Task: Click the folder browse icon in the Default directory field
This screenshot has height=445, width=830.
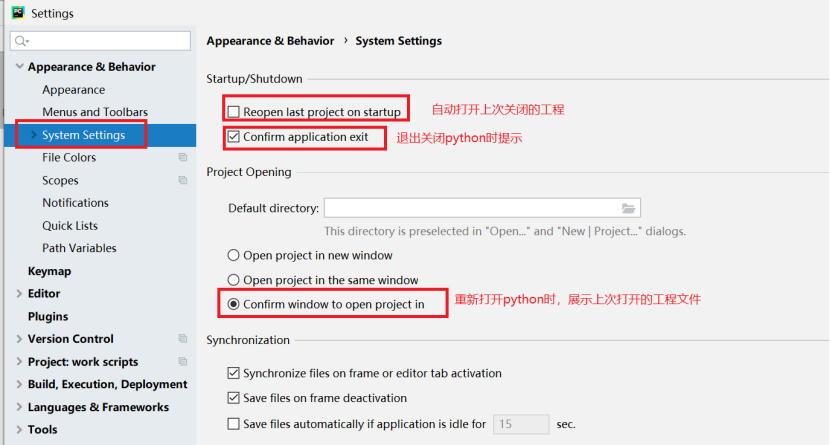Action: click(x=628, y=208)
